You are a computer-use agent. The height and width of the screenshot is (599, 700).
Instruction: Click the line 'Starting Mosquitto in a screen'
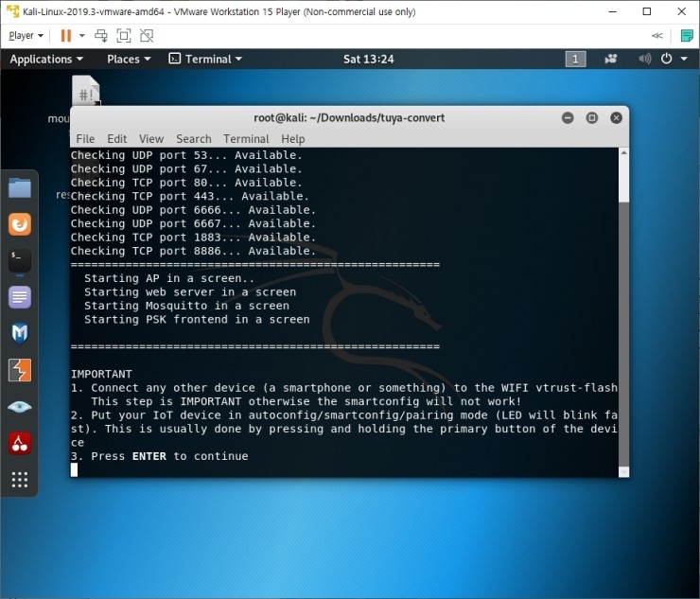(x=186, y=306)
